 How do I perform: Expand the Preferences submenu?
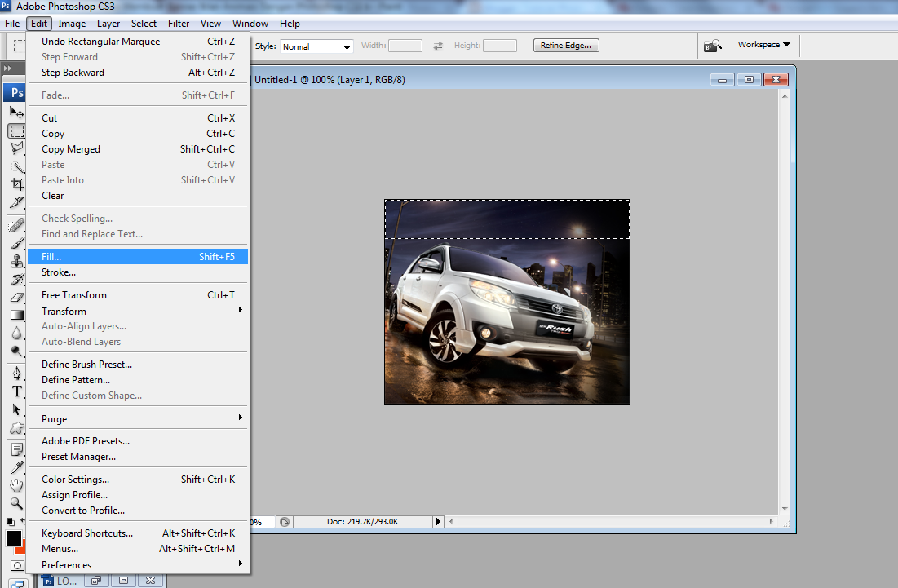coord(138,564)
